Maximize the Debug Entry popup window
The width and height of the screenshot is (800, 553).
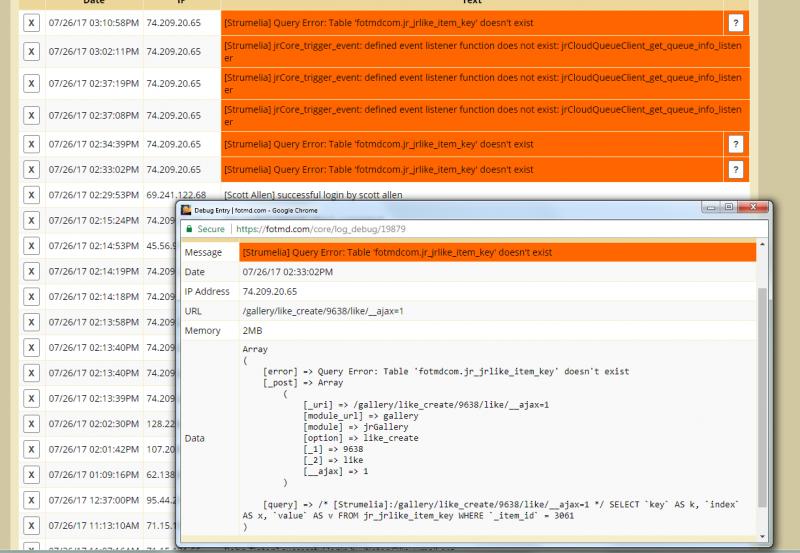(729, 208)
